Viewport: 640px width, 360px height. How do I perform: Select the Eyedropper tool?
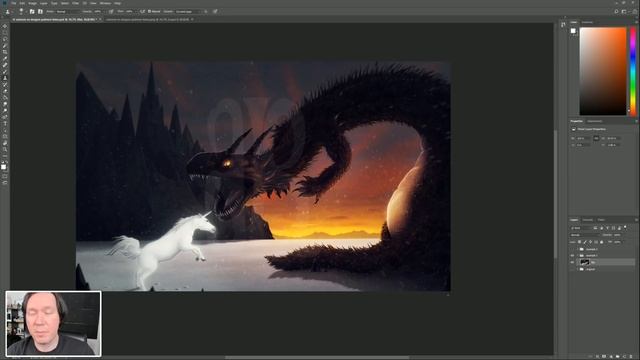[5, 59]
